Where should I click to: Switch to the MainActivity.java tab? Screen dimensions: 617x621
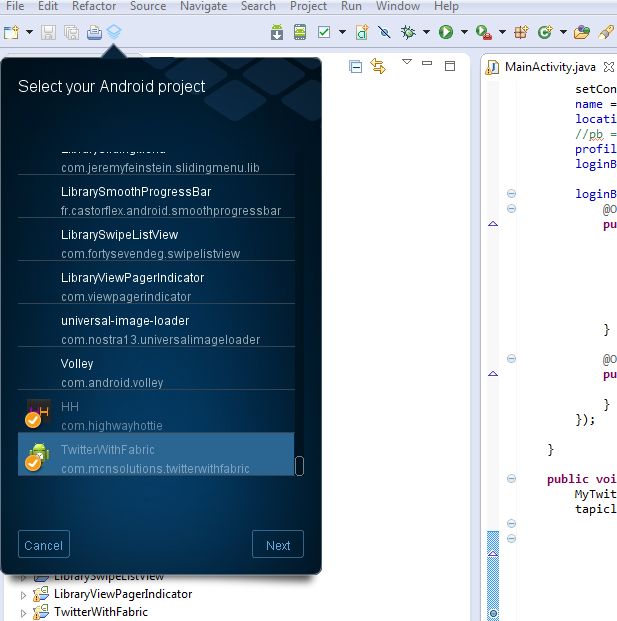pyautogui.click(x=541, y=67)
